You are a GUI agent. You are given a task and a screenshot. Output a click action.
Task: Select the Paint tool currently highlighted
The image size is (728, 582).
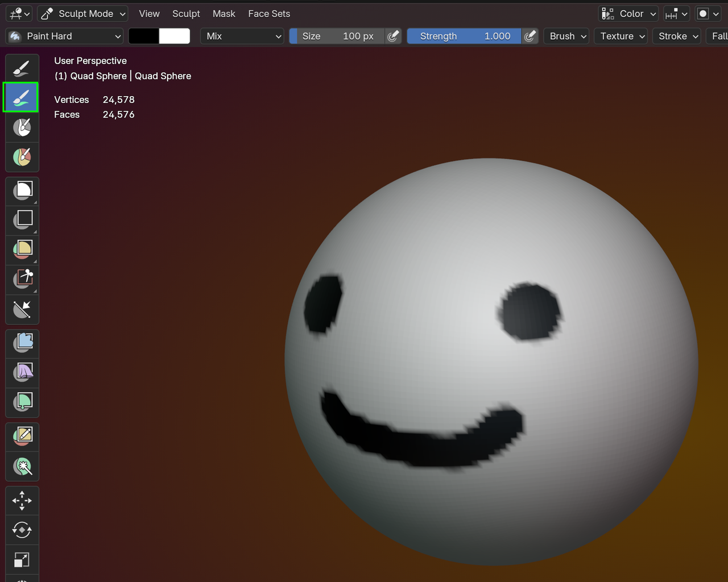pos(21,97)
